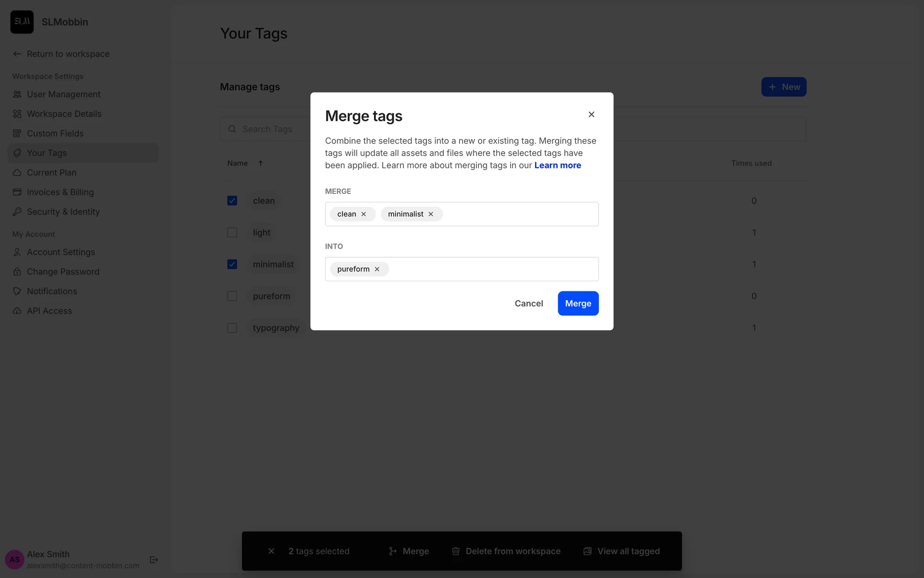
Task: Click the SLMobbin workspace logo
Action: pyautogui.click(x=22, y=22)
